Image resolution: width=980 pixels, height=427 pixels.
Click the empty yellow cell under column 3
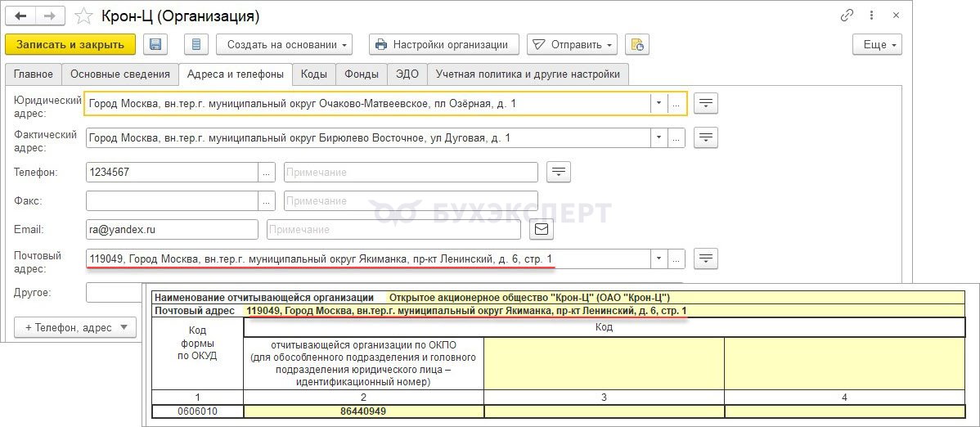click(x=604, y=411)
